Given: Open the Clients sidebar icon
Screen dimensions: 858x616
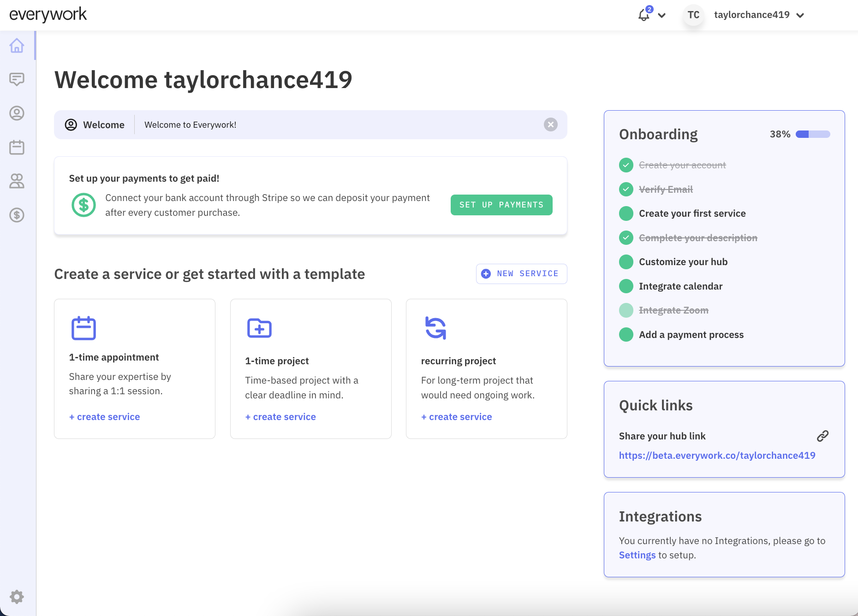Looking at the screenshot, I should [x=17, y=181].
